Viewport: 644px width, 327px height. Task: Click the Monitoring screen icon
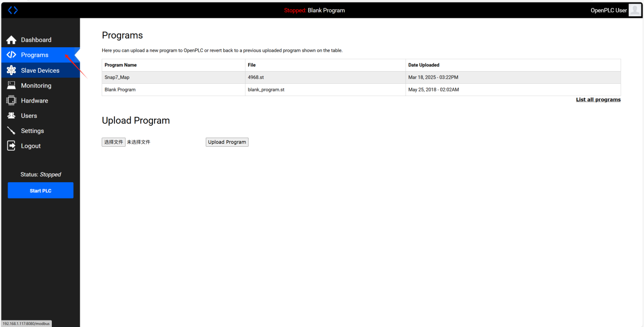click(11, 86)
